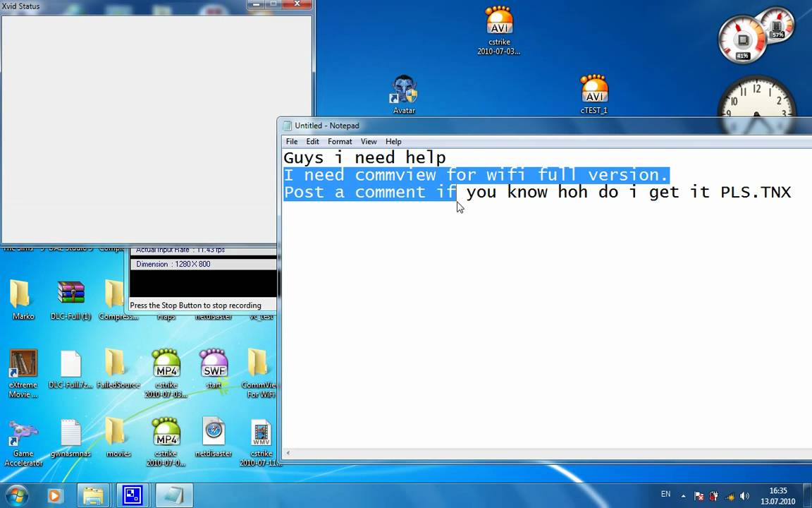This screenshot has height=508, width=812.
Task: Open the Format menu in Notepad
Action: tap(340, 142)
